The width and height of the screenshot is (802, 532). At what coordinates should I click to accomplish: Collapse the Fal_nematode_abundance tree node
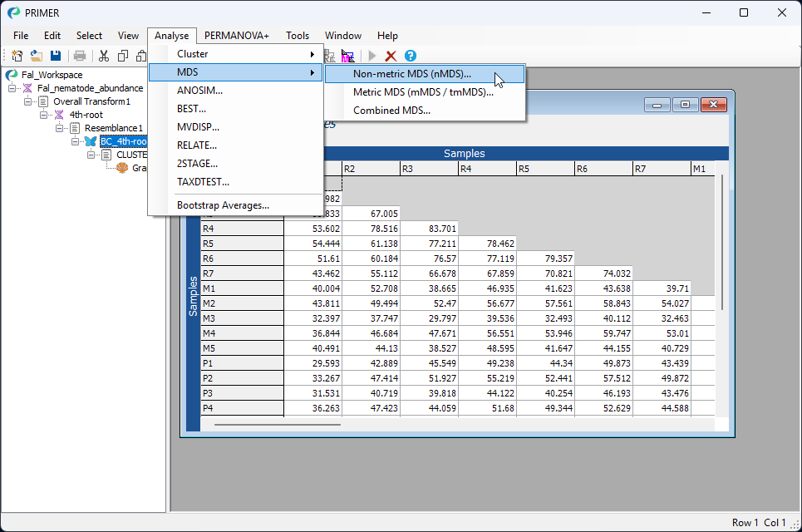(x=13, y=88)
